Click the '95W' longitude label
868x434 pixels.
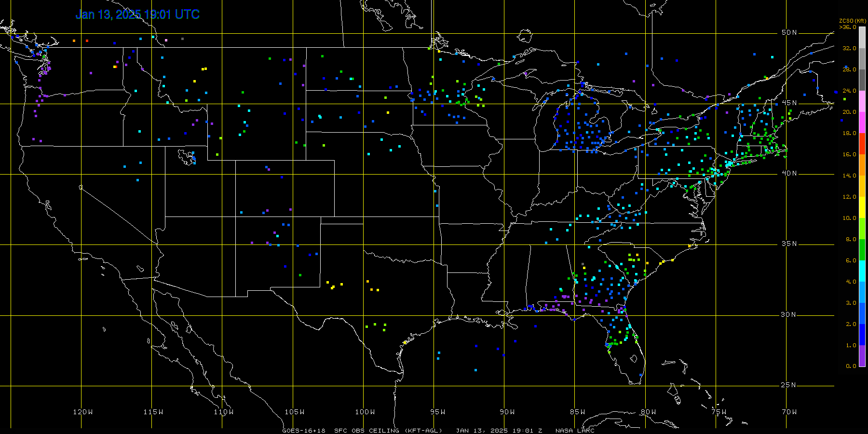[438, 412]
